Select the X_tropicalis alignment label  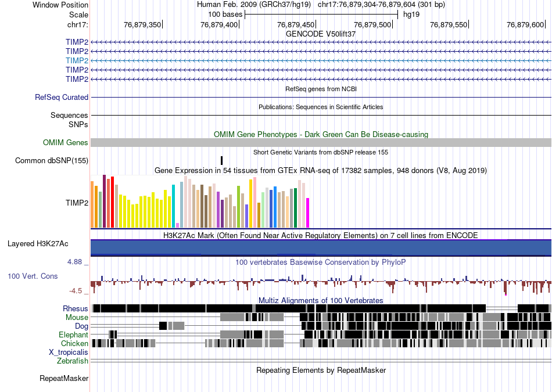pyautogui.click(x=69, y=353)
